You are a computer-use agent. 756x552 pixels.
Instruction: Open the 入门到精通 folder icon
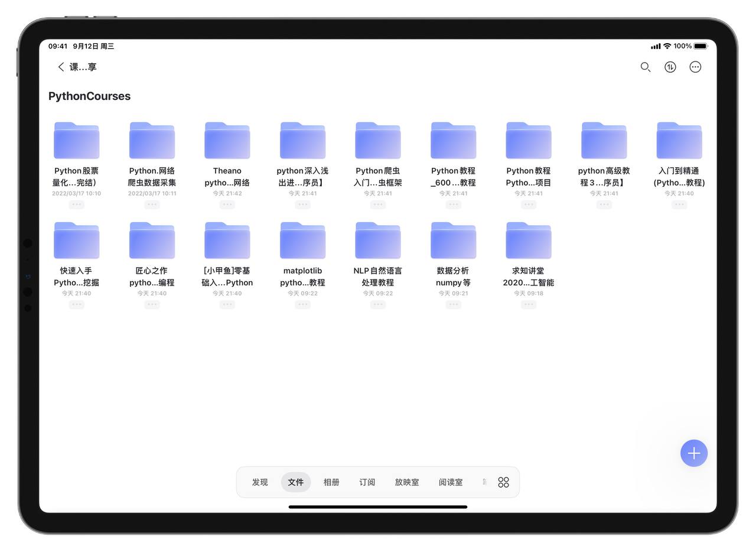tap(679, 141)
